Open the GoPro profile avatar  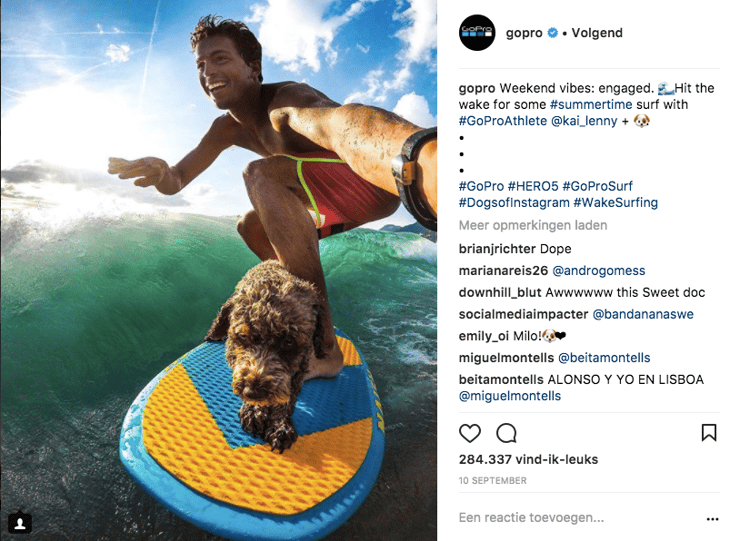pos(477,33)
